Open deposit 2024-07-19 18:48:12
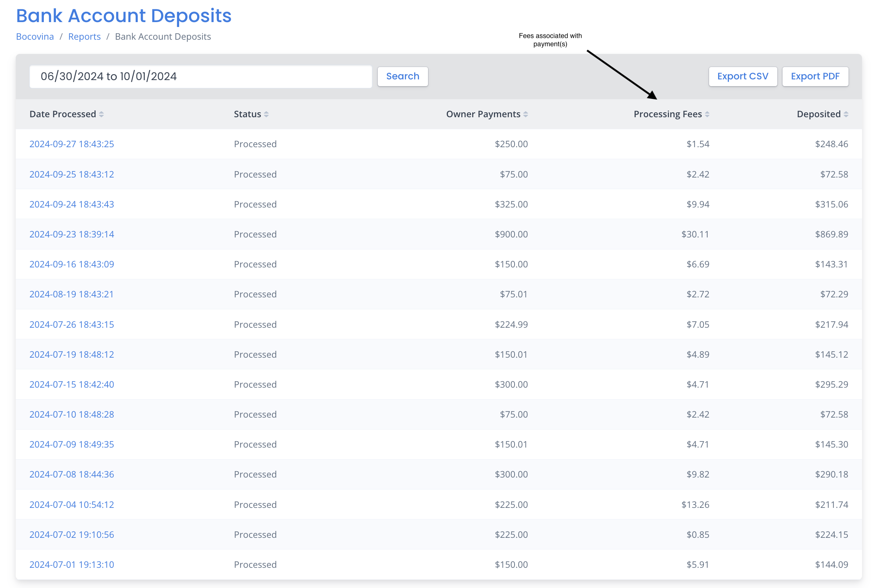 [x=72, y=354]
